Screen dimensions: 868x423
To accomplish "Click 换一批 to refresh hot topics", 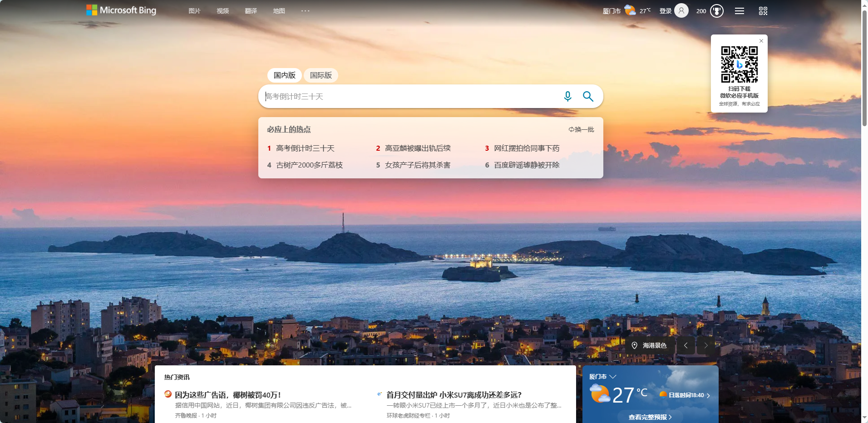I will click(582, 129).
